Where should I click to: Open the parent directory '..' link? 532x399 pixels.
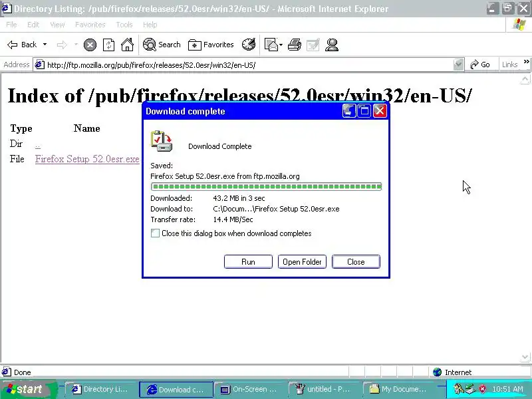38,145
